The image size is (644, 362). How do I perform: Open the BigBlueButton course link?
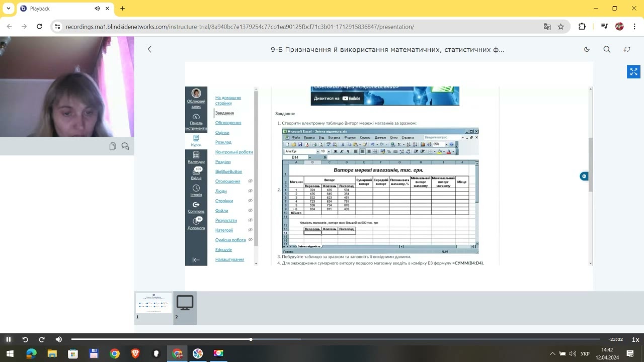pyautogui.click(x=228, y=171)
